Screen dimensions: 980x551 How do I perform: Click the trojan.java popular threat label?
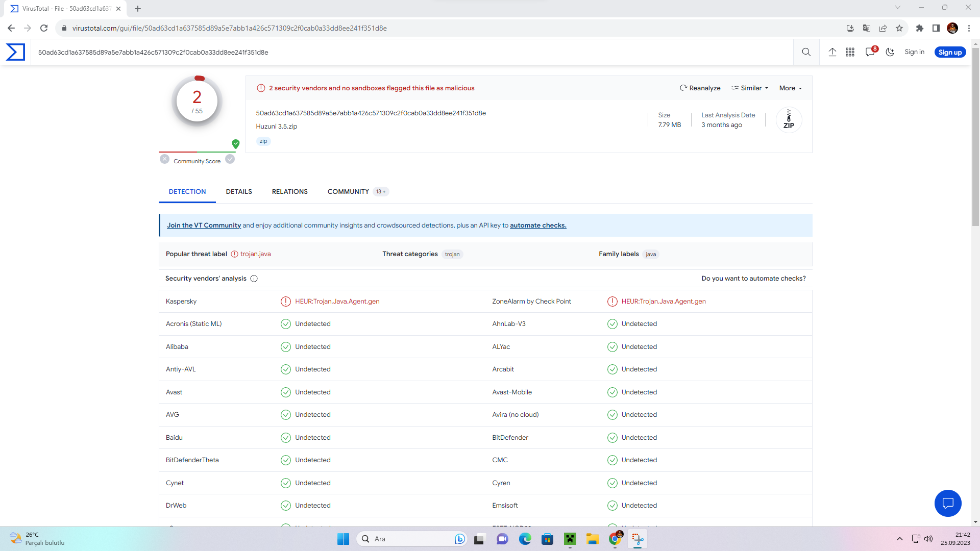255,254
